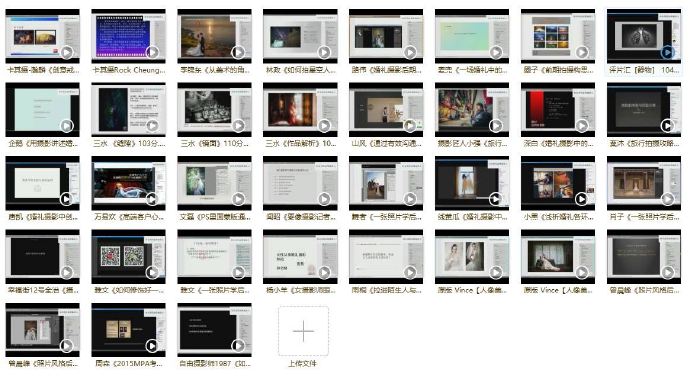Select the 自由摄影师1987 file name
690x380 pixels.
(215, 363)
